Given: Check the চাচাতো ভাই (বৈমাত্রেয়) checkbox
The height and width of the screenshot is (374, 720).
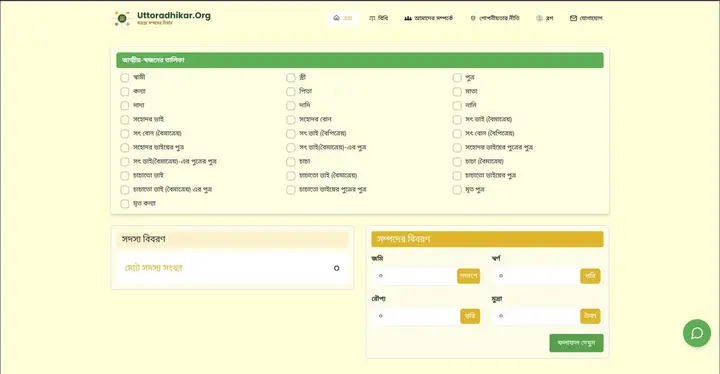Looking at the screenshot, I should click(291, 176).
